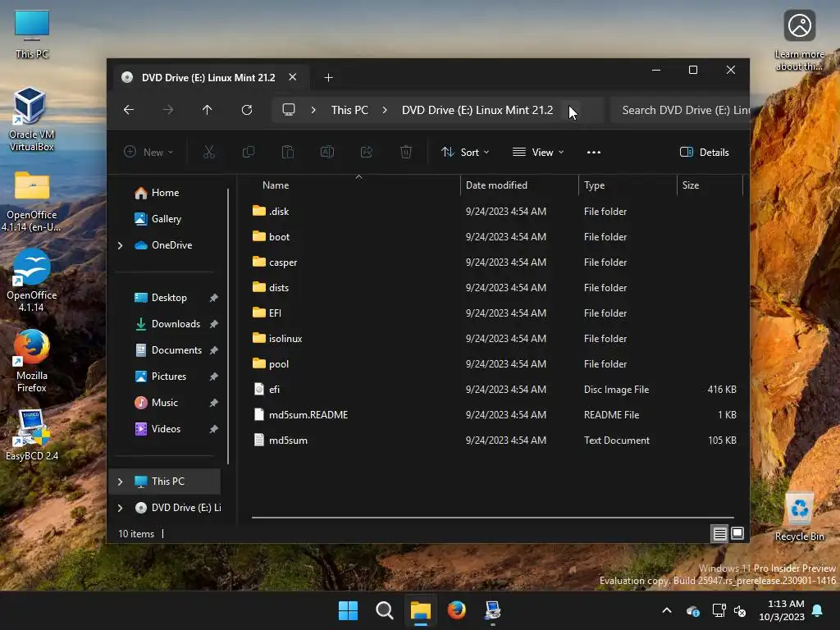This screenshot has height=630, width=840.
Task: Open the Sort dropdown menu
Action: click(x=465, y=152)
